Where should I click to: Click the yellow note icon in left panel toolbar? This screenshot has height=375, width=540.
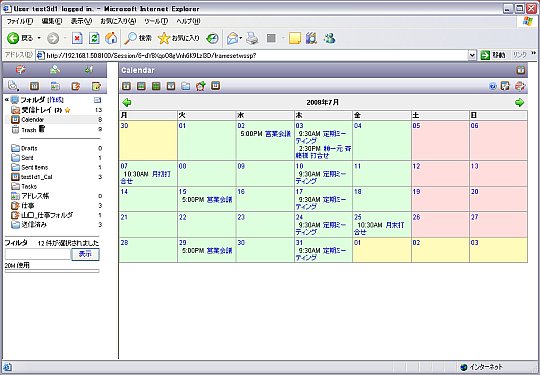pos(97,86)
